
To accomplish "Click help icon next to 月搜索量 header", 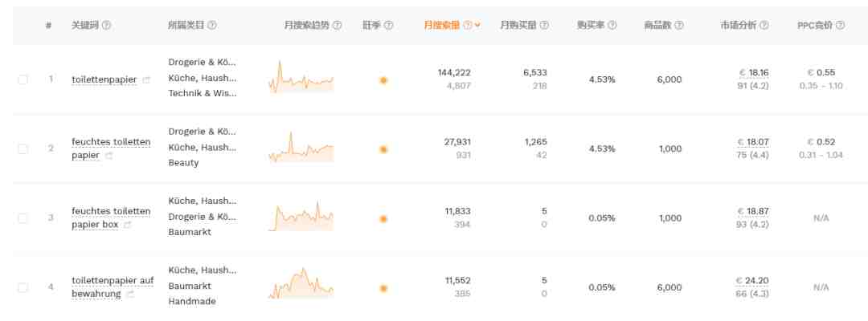I will [x=468, y=26].
